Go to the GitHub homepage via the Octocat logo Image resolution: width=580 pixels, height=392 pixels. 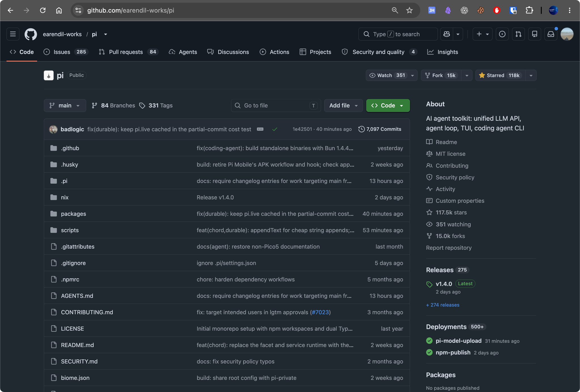(x=31, y=34)
